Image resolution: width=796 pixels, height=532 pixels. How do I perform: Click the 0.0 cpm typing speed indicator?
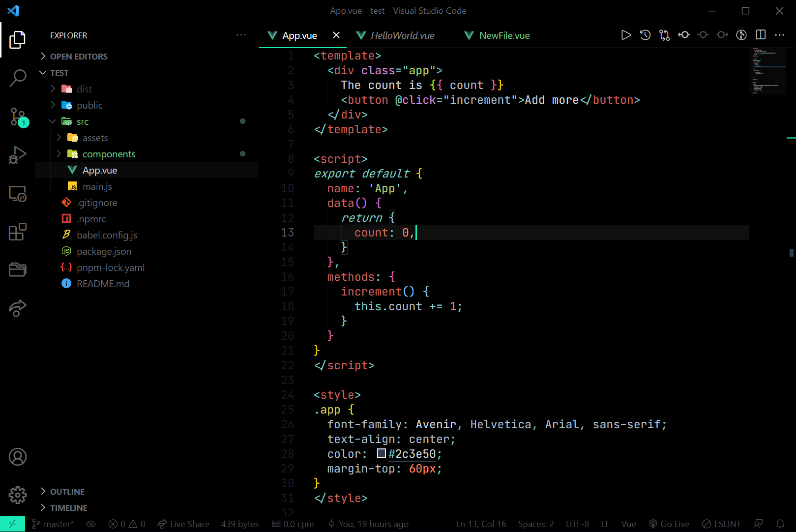293,524
